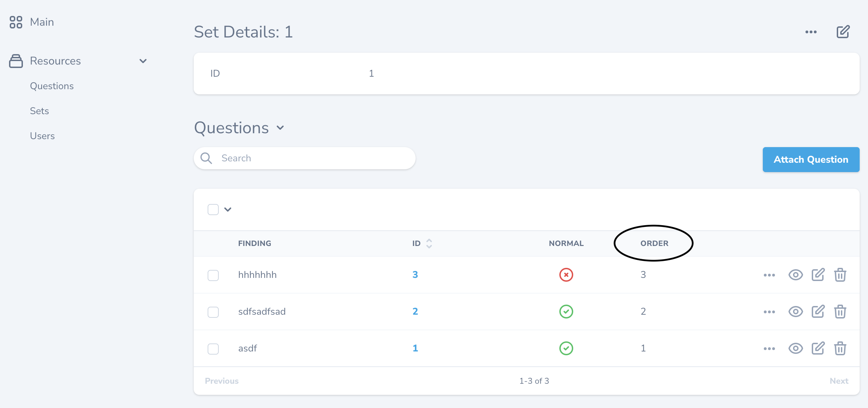868x408 pixels.
Task: Click the red Normal status icon for hhhhhhh
Action: (566, 275)
